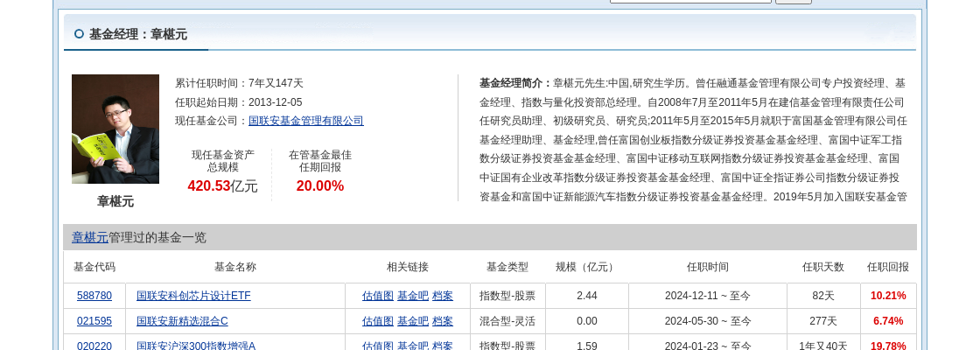980x350 pixels.
Task: Open 章椹元 link in funds overview heading
Action: pos(90,237)
